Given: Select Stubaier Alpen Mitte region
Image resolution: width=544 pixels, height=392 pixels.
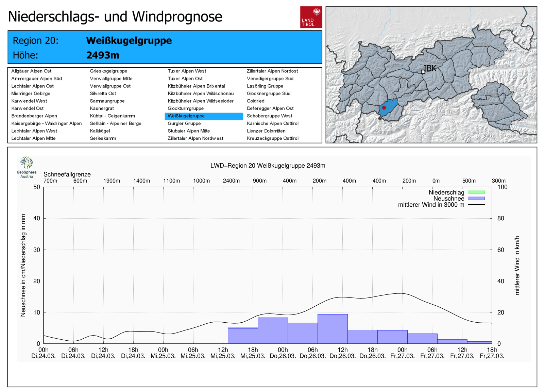Looking at the screenshot, I should (189, 131).
